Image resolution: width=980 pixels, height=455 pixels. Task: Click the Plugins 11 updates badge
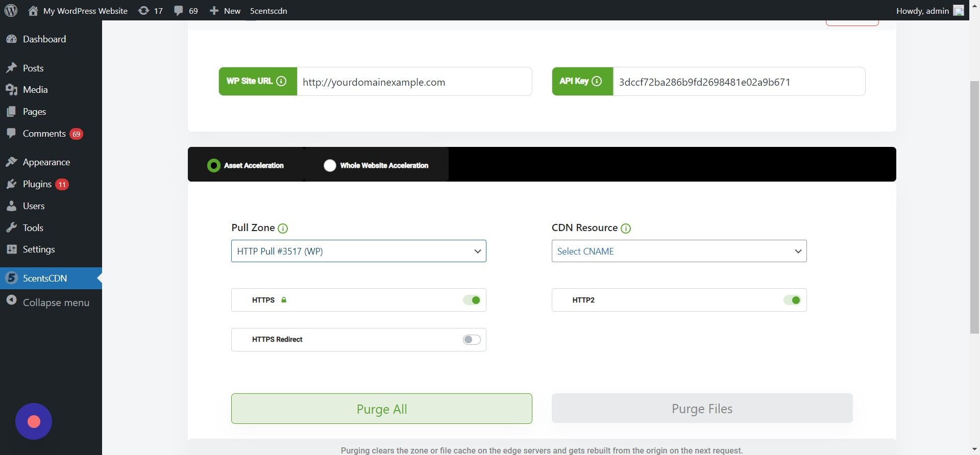[x=62, y=185]
